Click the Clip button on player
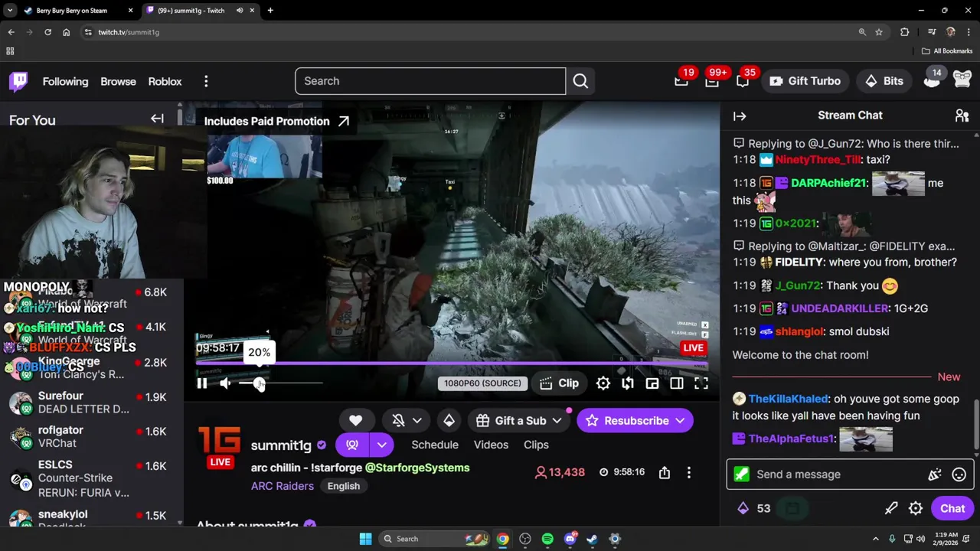 tap(559, 383)
